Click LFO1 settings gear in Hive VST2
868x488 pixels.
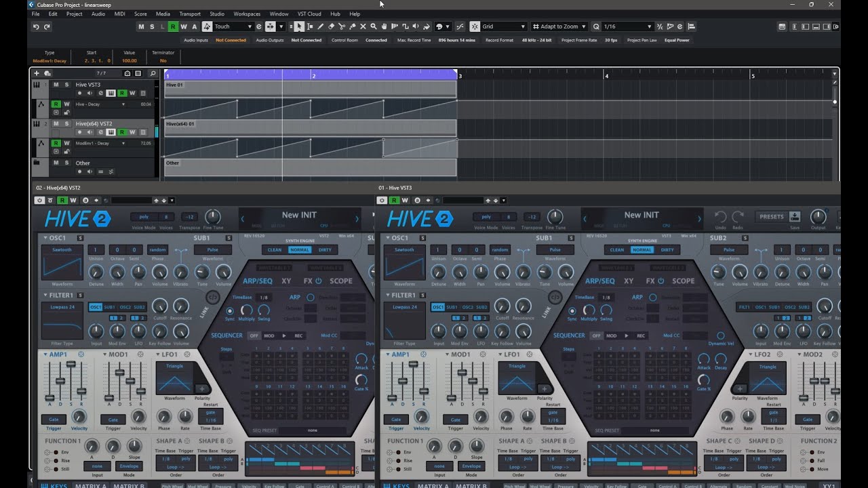[187, 354]
